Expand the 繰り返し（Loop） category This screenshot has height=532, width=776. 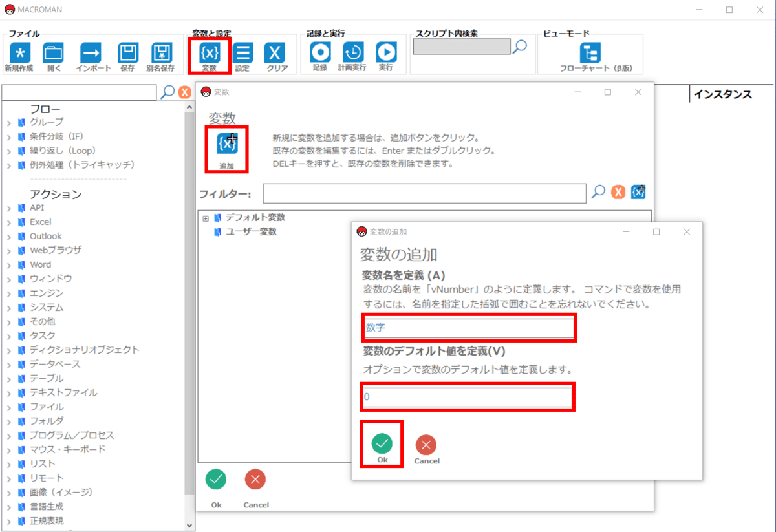click(9, 151)
